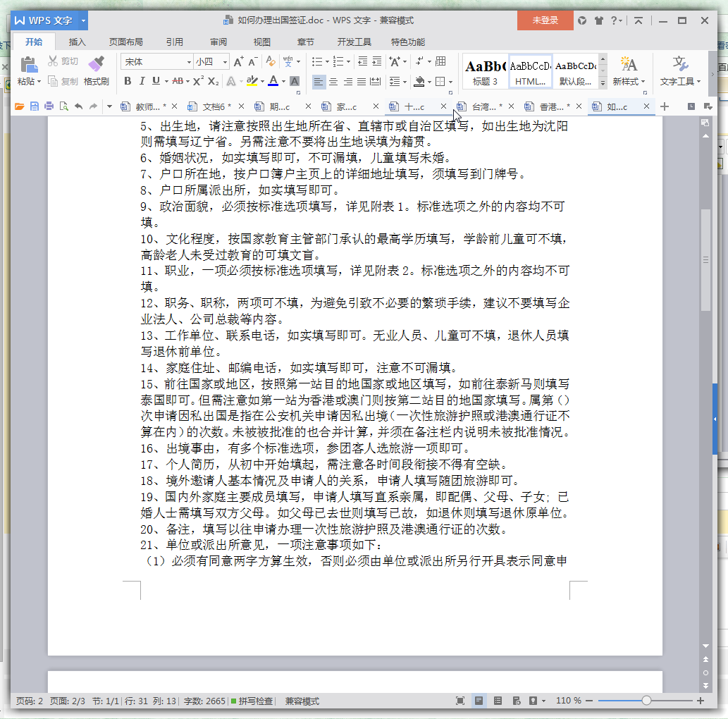The width and height of the screenshot is (728, 719).
Task: Switch to the 开发工具 ribbon tab
Action: click(x=354, y=42)
